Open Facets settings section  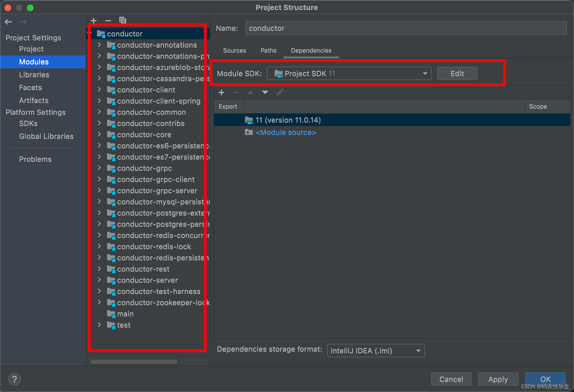(x=31, y=88)
